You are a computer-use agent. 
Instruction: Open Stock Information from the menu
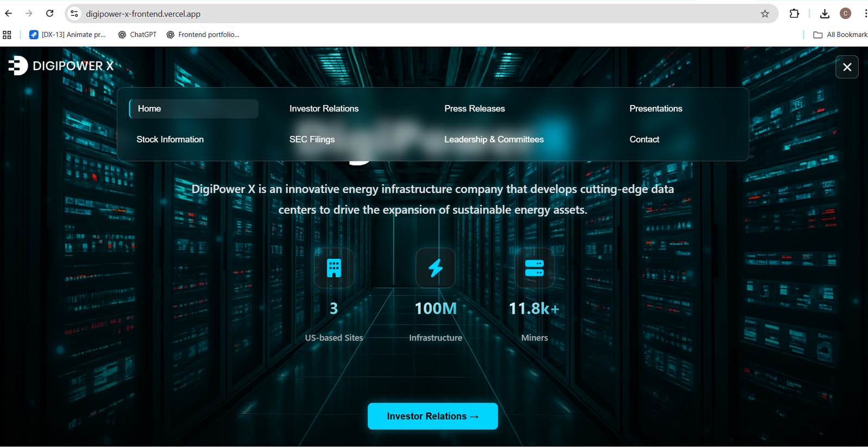tap(170, 140)
